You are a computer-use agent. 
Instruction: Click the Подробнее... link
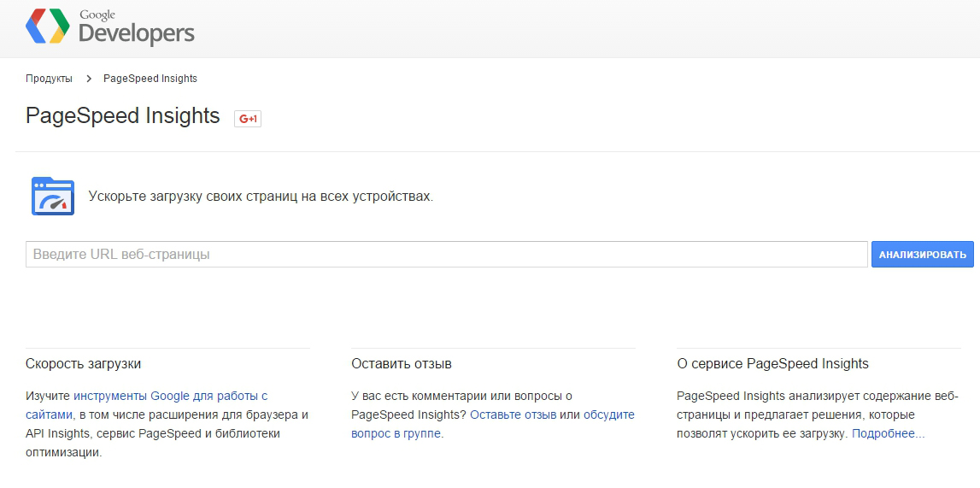[888, 433]
